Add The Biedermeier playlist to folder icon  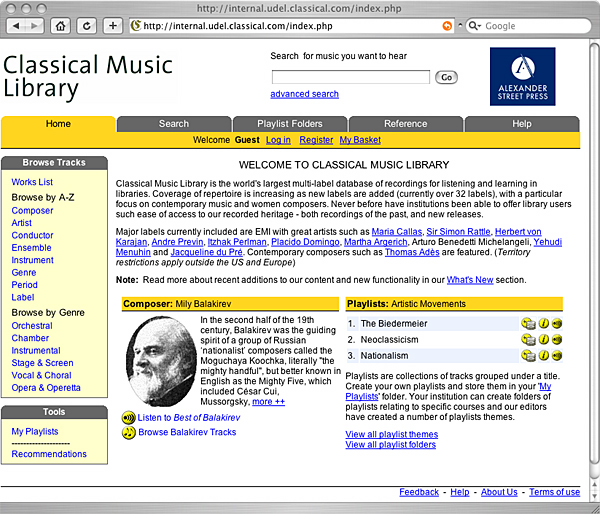point(528,323)
